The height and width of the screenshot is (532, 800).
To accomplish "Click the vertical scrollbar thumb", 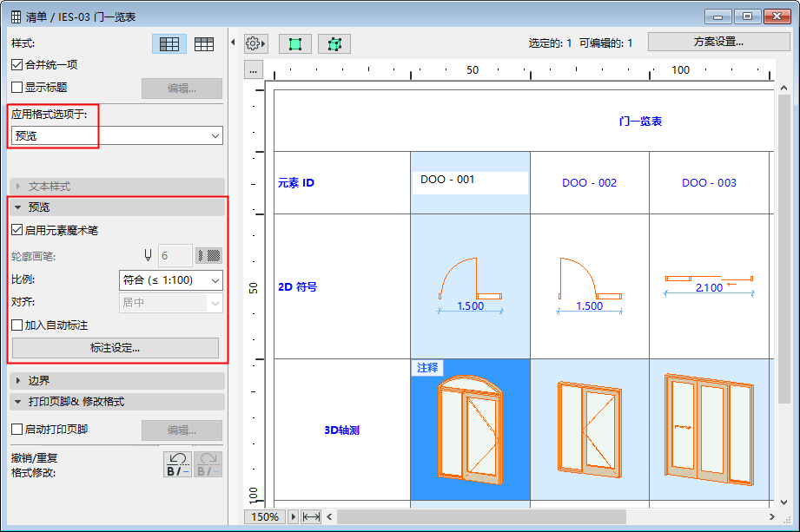I will (784, 248).
